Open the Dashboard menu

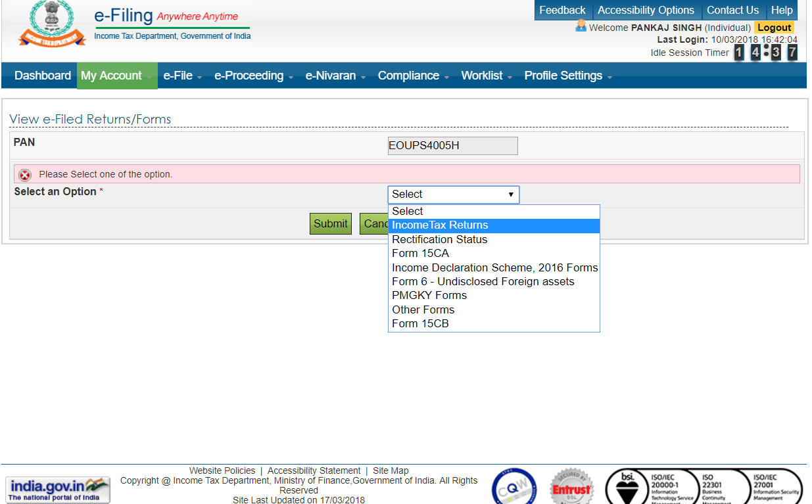tap(42, 76)
